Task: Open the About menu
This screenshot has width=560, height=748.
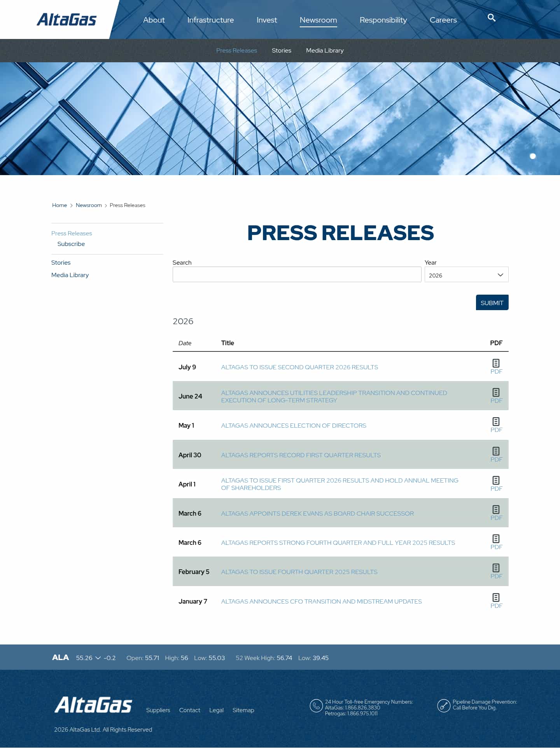Action: click(x=154, y=20)
